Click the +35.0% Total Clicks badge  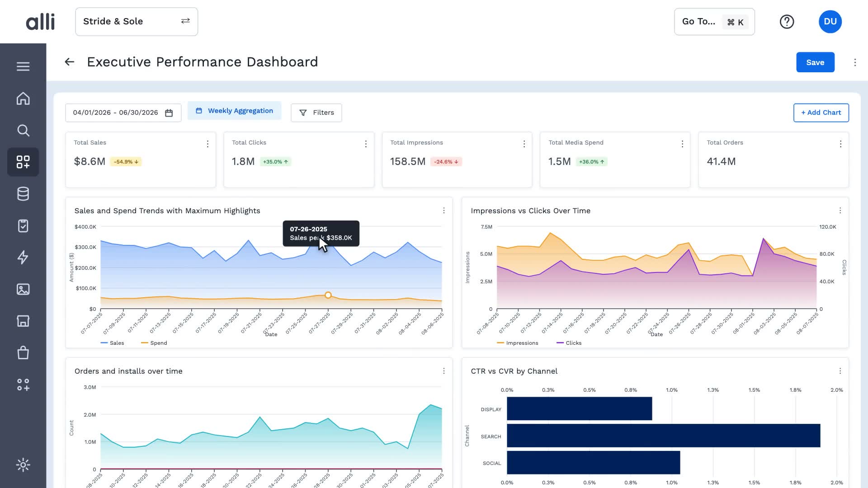(275, 162)
